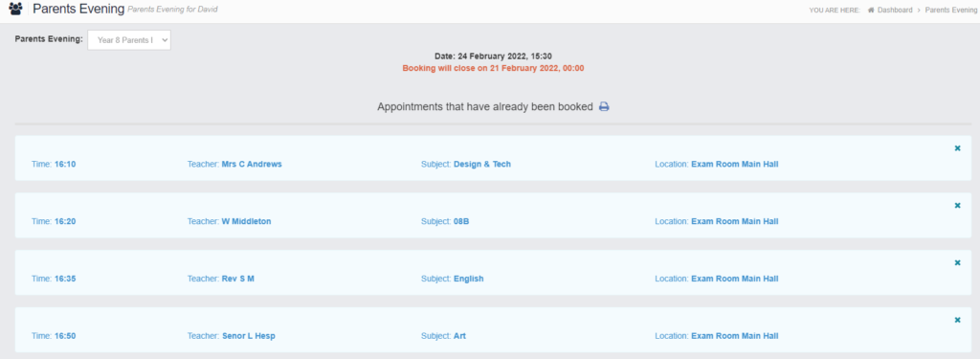This screenshot has width=980, height=359.
Task: Click the booking close date notice
Action: [493, 68]
